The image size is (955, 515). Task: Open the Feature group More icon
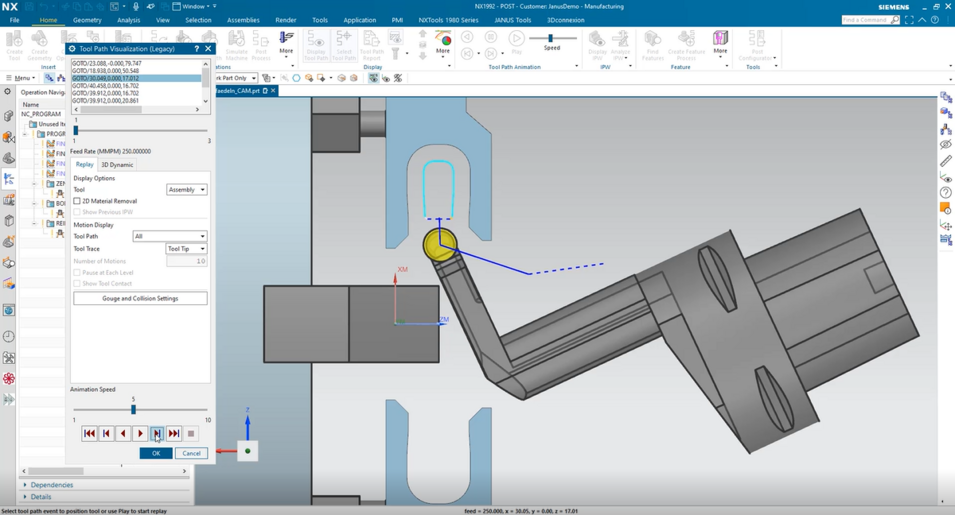pos(721,43)
